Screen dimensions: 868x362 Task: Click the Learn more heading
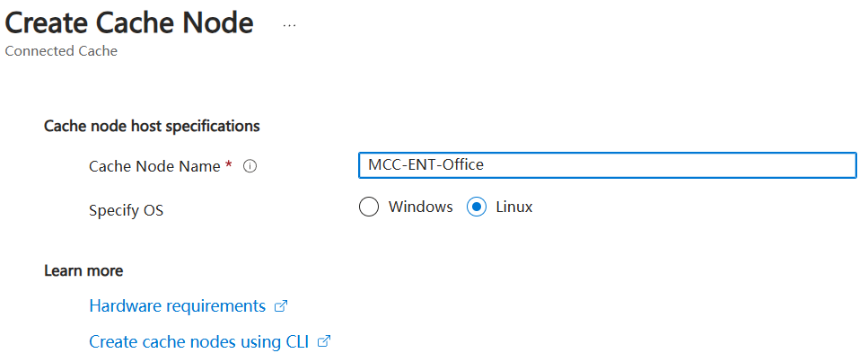(x=83, y=270)
